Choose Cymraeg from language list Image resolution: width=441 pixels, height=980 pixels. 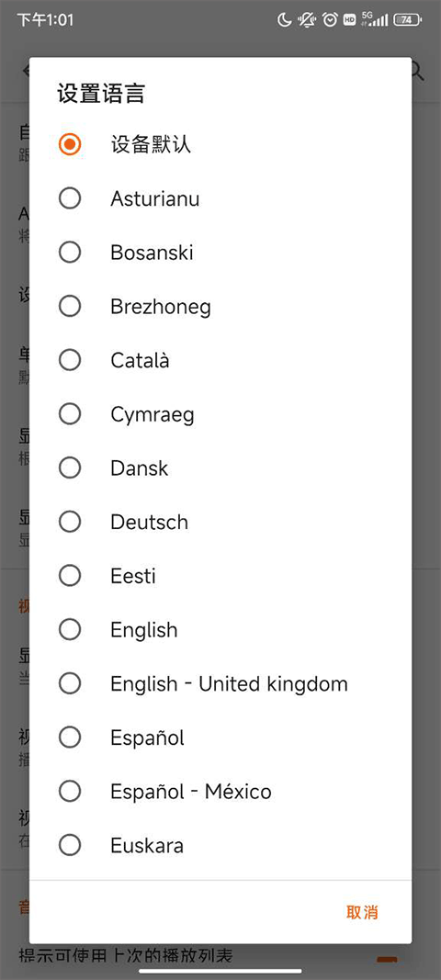click(x=220, y=413)
